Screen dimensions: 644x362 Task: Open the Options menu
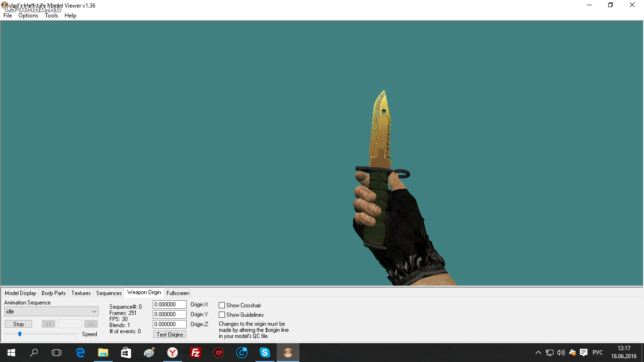pos(28,16)
